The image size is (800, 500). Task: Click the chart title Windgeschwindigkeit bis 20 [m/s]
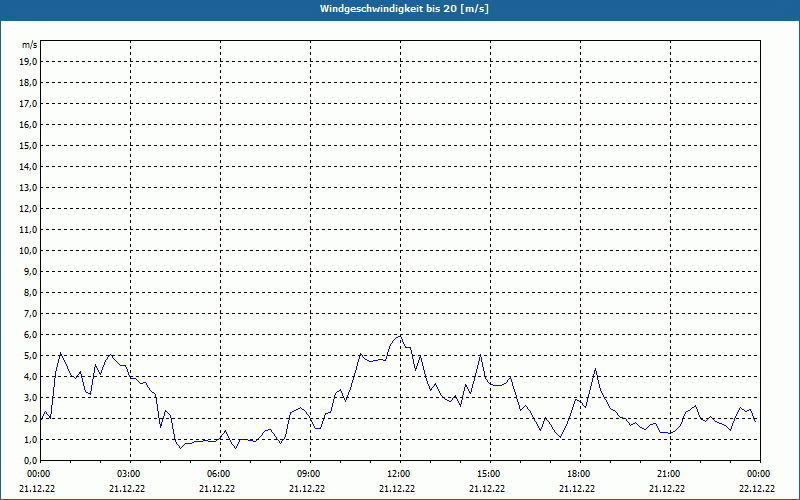(404, 9)
